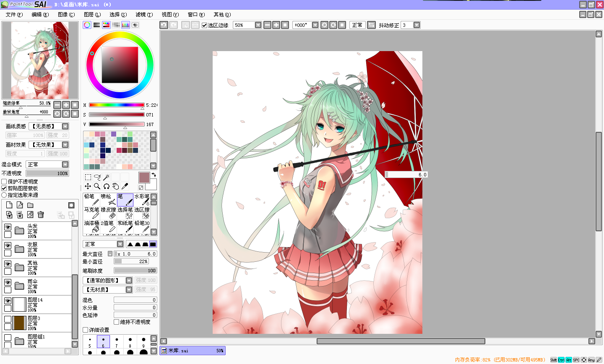
Task: Uncheck 剪贴图层蒙板 checkbox
Action: 4,188
